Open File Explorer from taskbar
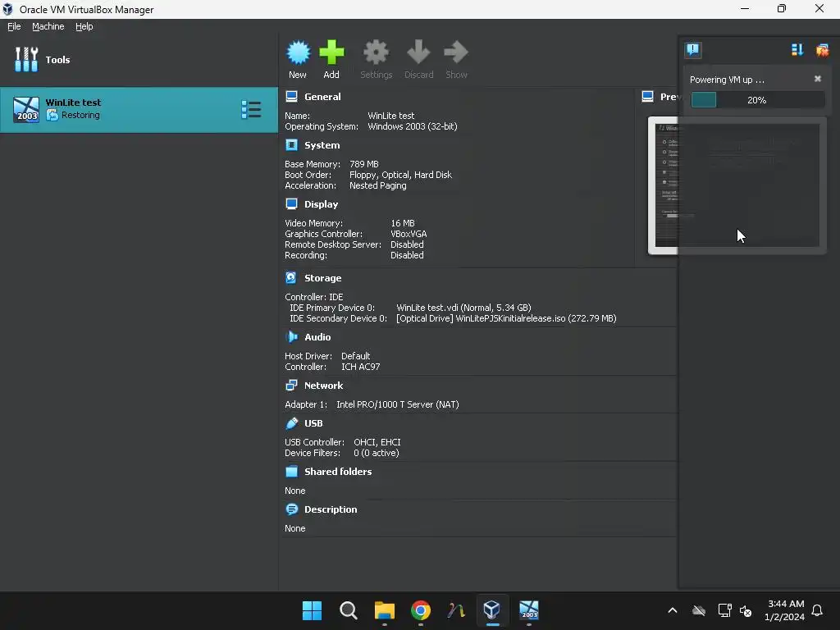This screenshot has height=630, width=840. 384,610
